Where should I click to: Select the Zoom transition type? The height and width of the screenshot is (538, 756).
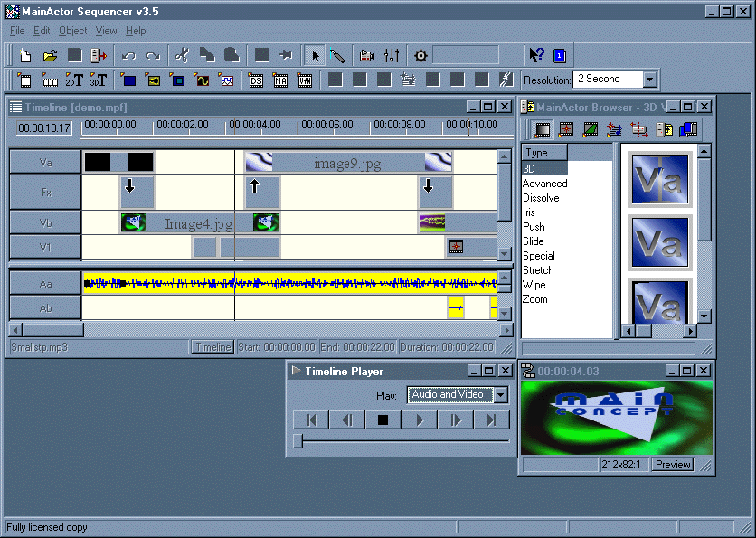pos(534,299)
